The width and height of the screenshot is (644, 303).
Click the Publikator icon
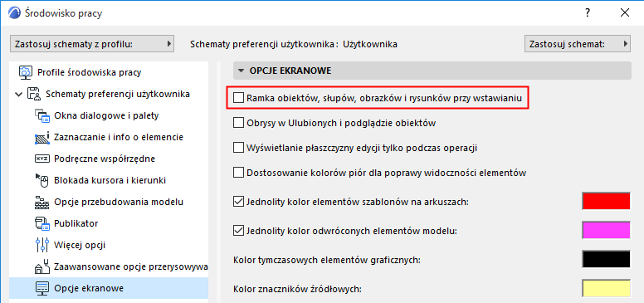(x=42, y=224)
